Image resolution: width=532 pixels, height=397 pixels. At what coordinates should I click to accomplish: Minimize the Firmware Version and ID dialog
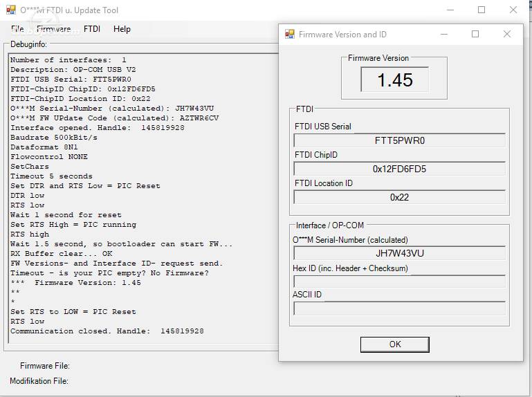click(443, 35)
